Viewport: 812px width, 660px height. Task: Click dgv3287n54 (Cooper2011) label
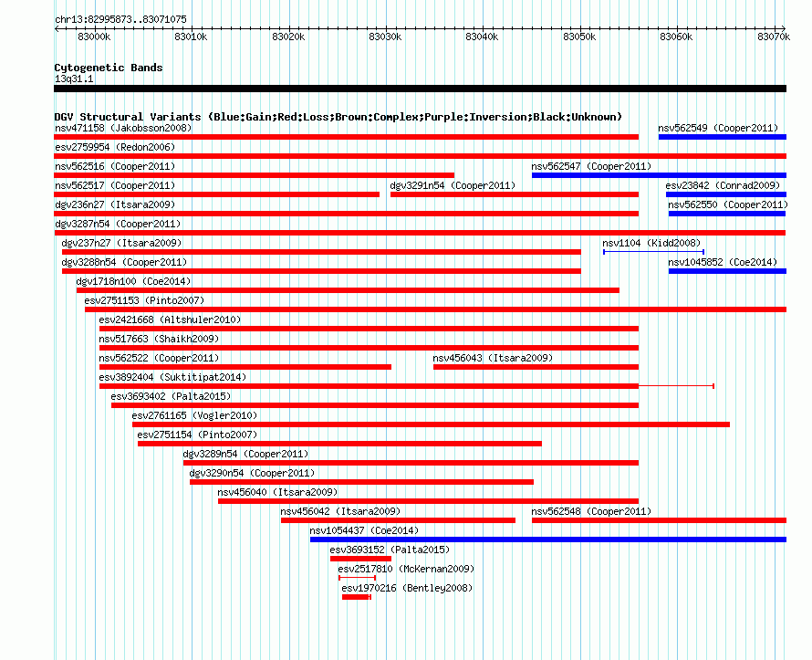point(118,224)
